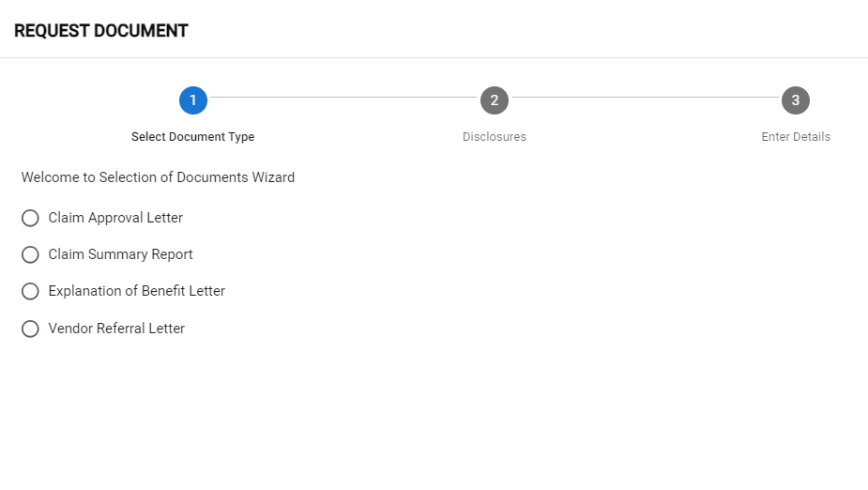Click the REQUEST DOCUMENT heading
Viewport: 868px width, 490px height.
tap(101, 31)
